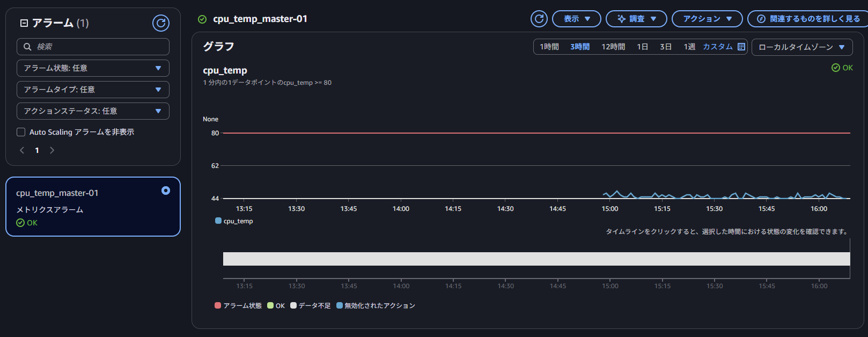This screenshot has width=868, height=337.
Task: Click the アラーム状態 red legend swatch
Action: click(218, 305)
